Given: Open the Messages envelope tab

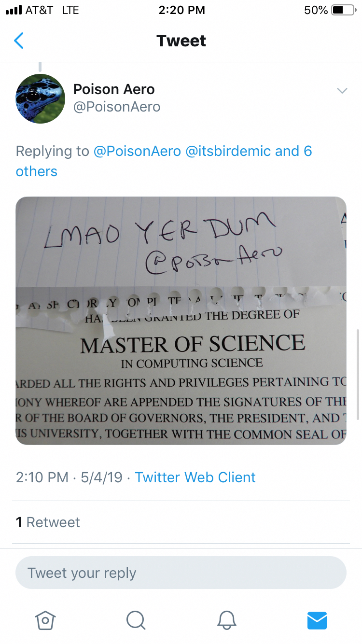Looking at the screenshot, I should point(317,619).
